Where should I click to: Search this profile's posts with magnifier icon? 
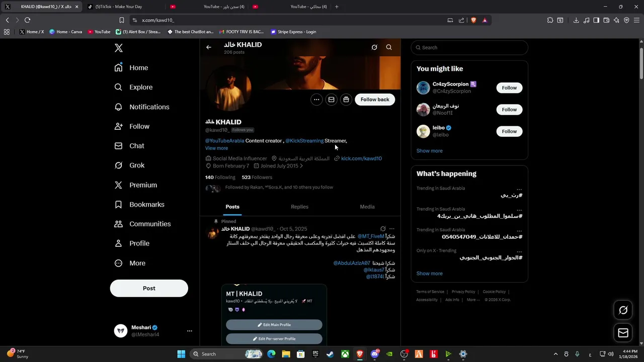pyautogui.click(x=389, y=47)
